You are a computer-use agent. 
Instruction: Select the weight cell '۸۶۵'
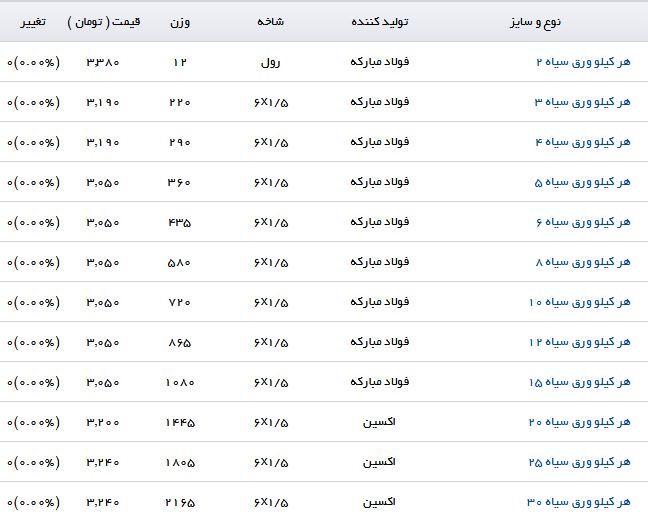(180, 343)
